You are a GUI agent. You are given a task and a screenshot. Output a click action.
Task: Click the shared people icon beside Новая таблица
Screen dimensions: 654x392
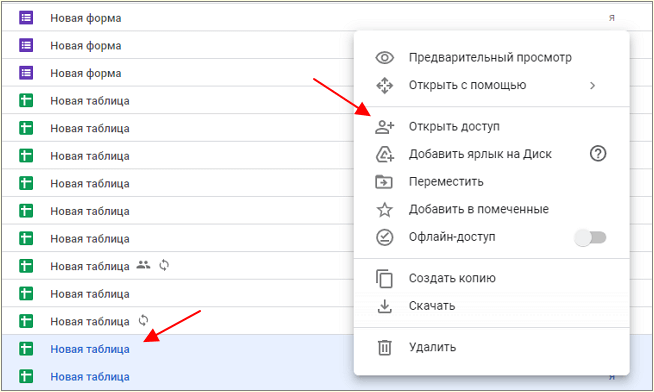click(x=143, y=265)
